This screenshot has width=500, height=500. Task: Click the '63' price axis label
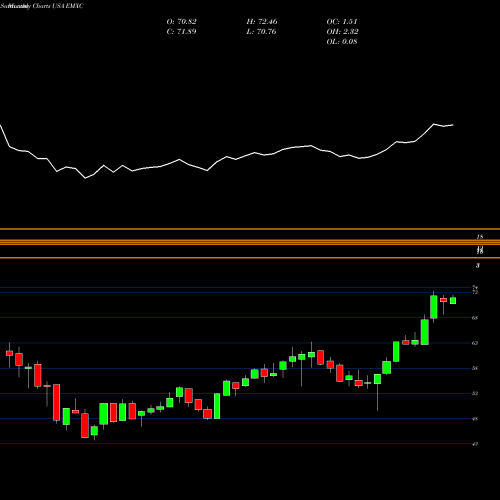(x=475, y=343)
